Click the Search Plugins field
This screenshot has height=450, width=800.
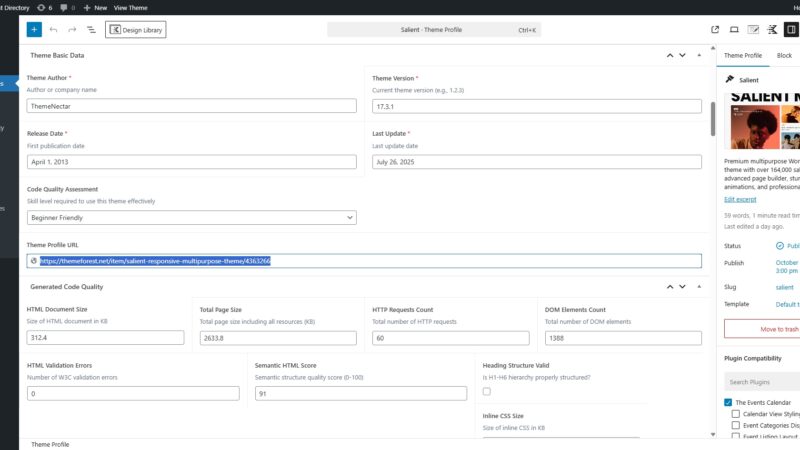click(762, 382)
